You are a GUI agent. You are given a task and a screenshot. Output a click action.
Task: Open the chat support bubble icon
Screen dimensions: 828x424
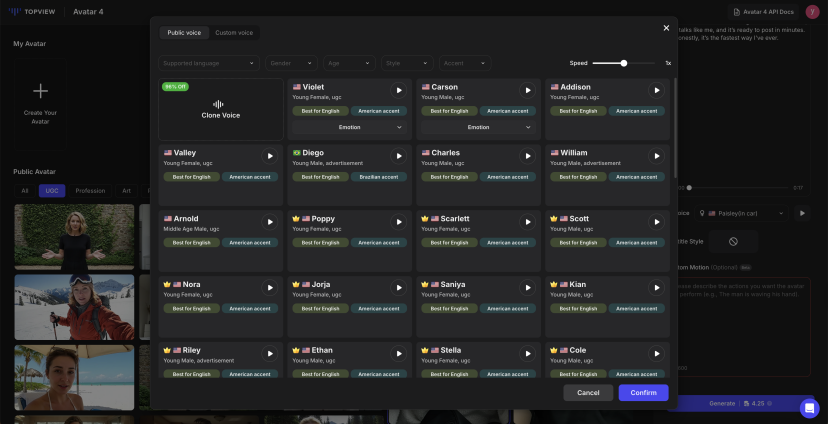pyautogui.click(x=809, y=408)
